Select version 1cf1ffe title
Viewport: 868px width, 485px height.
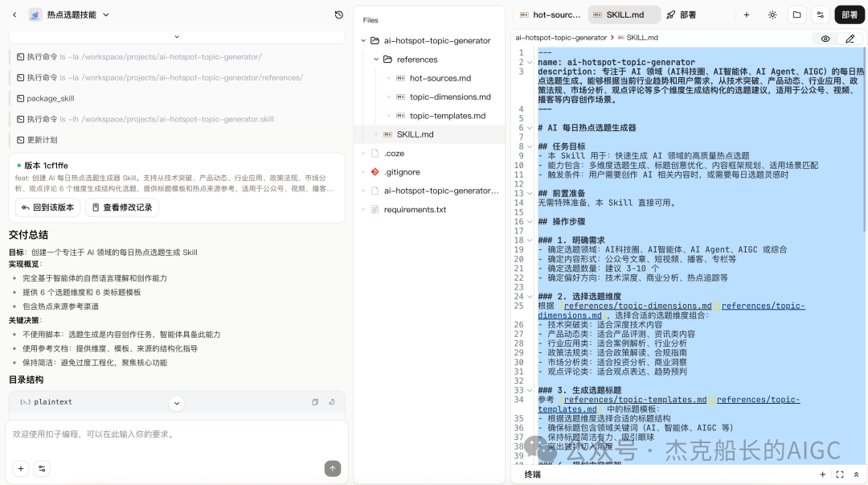pos(46,165)
